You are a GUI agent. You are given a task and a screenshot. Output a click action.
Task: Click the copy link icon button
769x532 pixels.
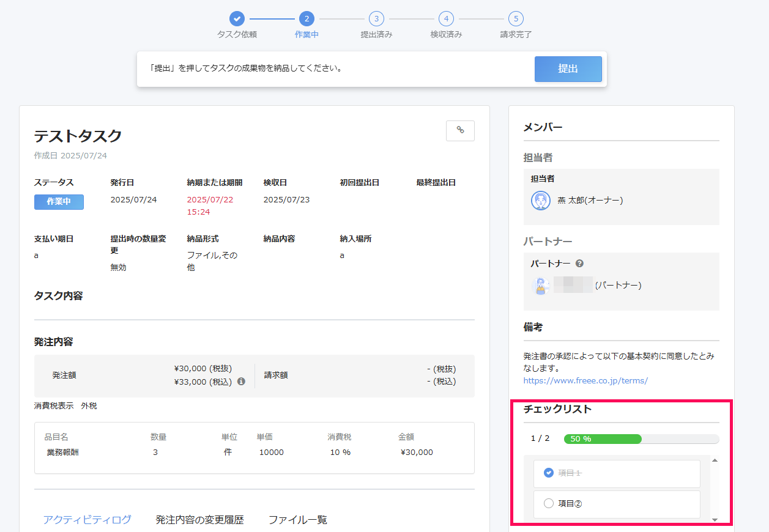click(x=461, y=131)
